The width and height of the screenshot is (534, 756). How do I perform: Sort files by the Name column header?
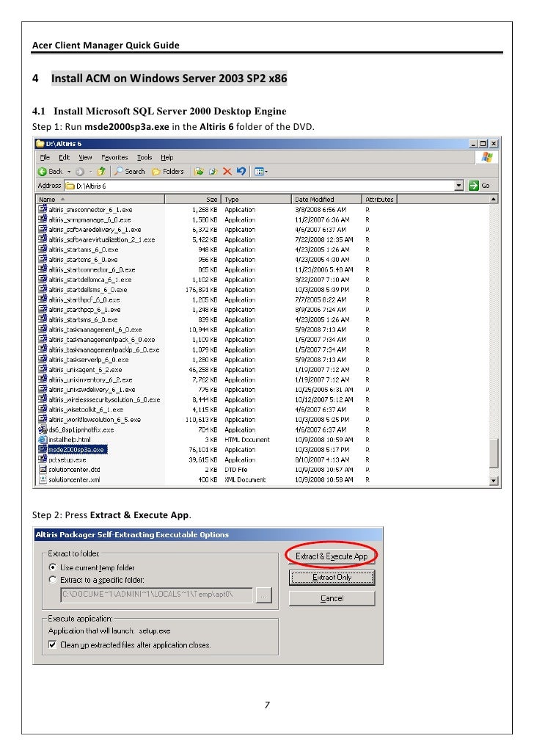click(100, 200)
